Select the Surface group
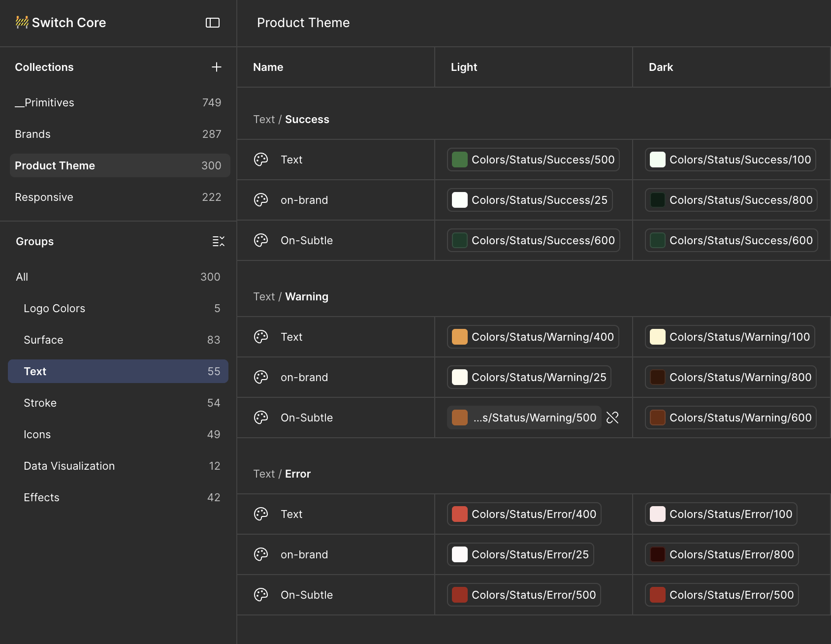The width and height of the screenshot is (831, 644). pyautogui.click(x=118, y=340)
